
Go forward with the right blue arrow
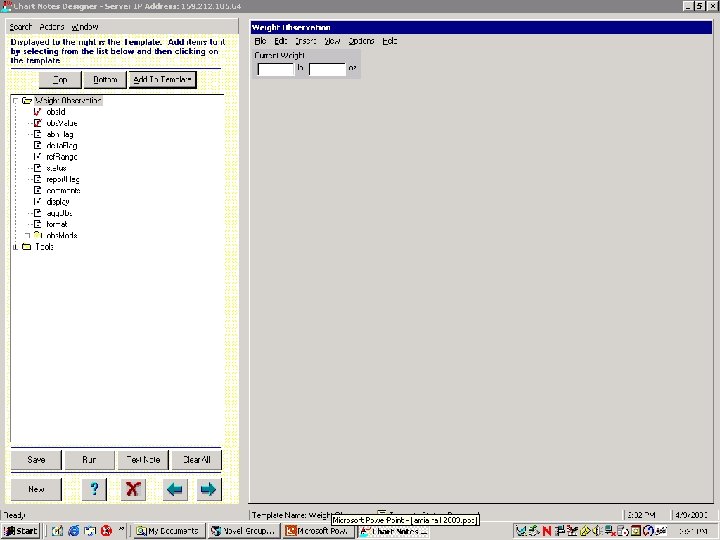pyautogui.click(x=208, y=489)
